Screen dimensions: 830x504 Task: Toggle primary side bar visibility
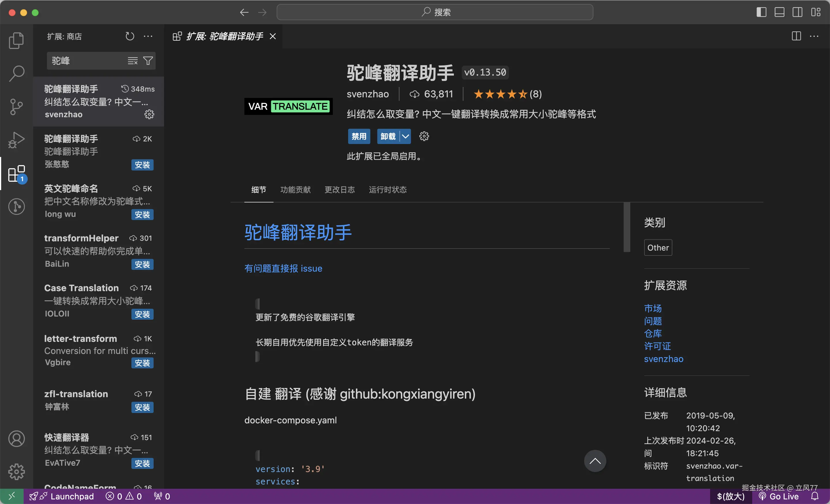pos(761,12)
